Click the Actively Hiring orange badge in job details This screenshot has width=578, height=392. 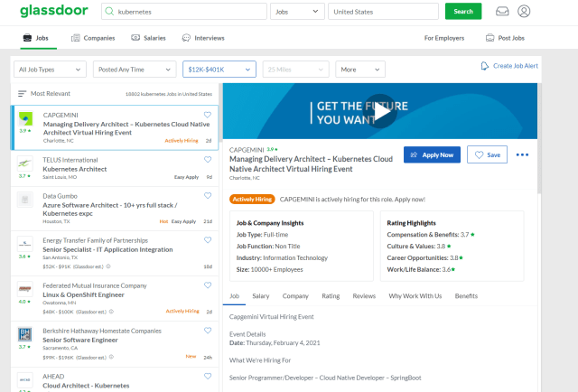click(x=252, y=199)
